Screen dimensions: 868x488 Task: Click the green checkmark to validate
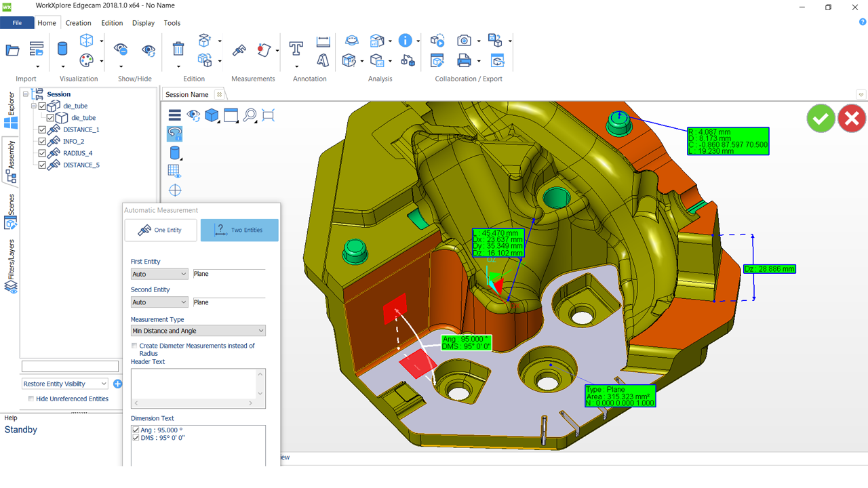pyautogui.click(x=821, y=119)
